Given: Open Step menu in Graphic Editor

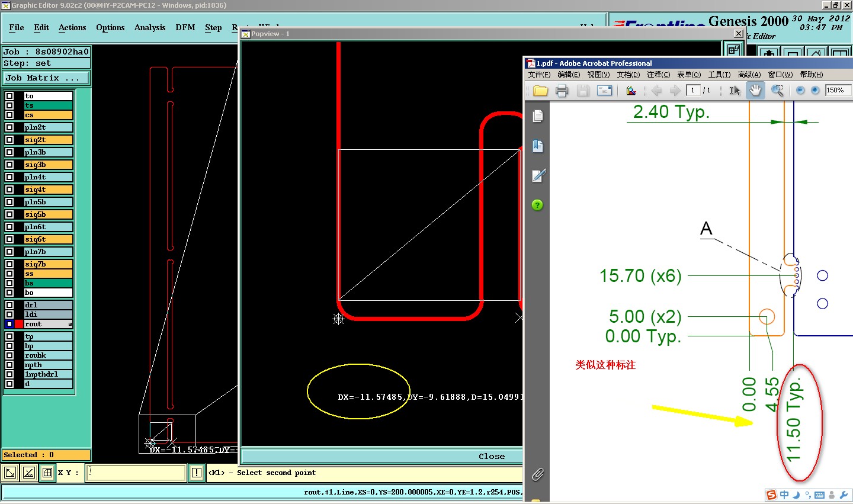Looking at the screenshot, I should tap(213, 27).
